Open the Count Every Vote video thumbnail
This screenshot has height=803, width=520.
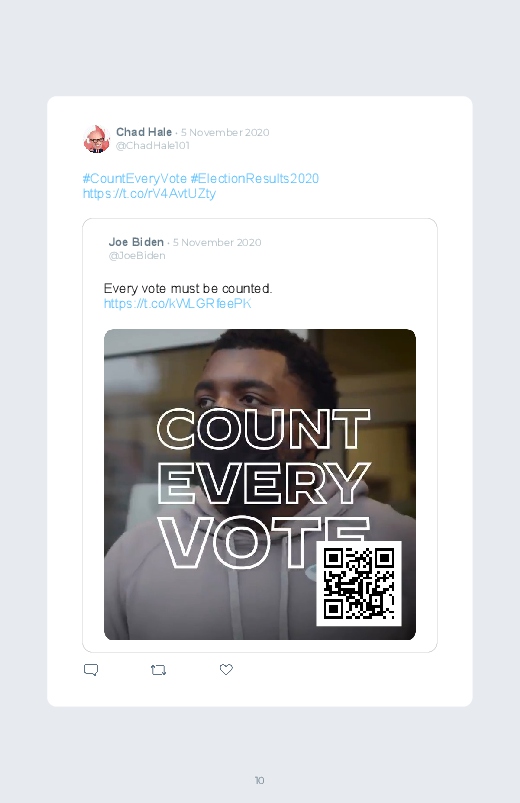[x=260, y=484]
